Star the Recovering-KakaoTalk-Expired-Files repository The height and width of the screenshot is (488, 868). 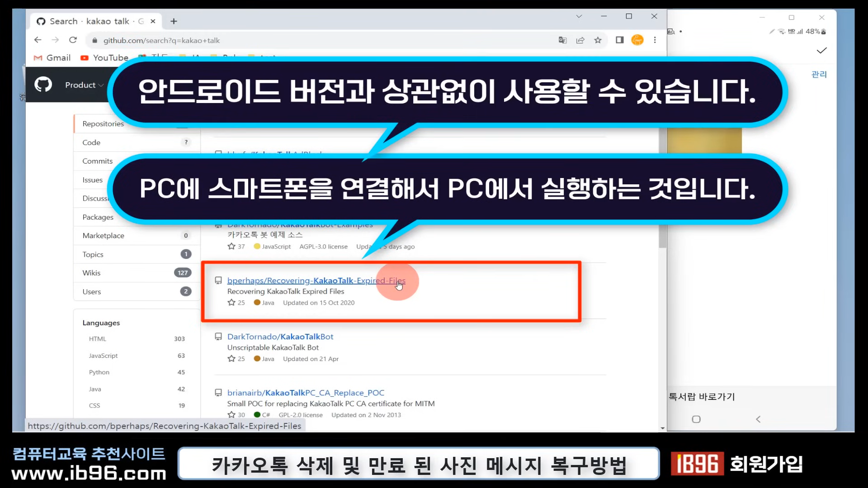click(x=231, y=303)
